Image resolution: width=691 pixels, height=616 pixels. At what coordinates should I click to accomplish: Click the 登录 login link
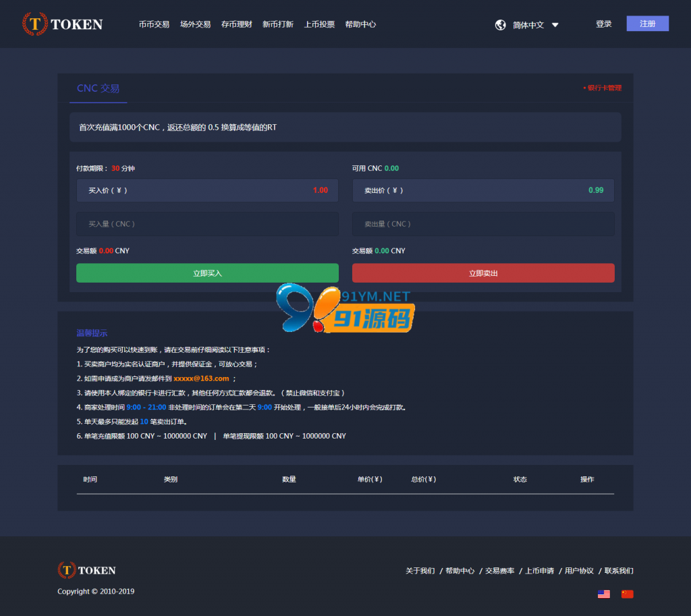(604, 24)
